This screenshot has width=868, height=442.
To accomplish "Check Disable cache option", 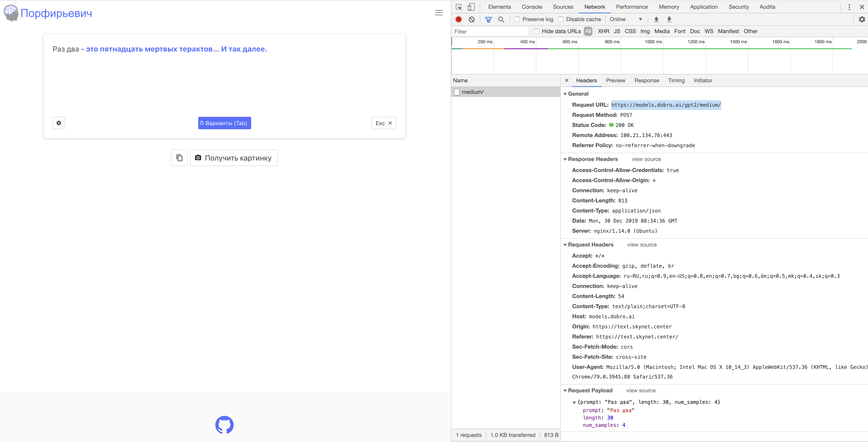I will click(561, 20).
